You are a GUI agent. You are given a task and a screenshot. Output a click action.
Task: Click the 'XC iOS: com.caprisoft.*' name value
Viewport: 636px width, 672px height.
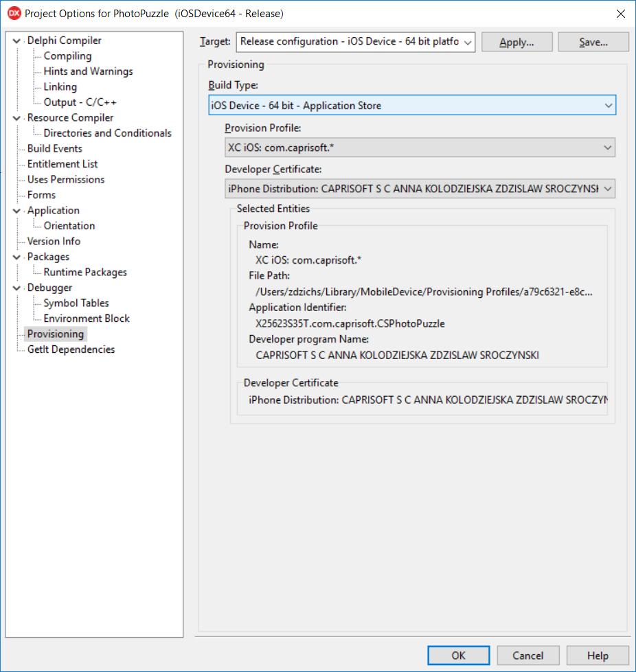308,260
